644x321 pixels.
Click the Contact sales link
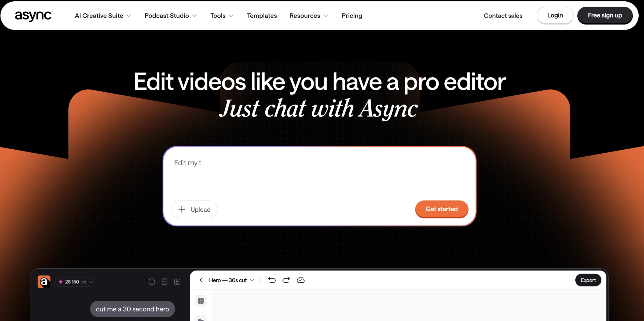503,16
